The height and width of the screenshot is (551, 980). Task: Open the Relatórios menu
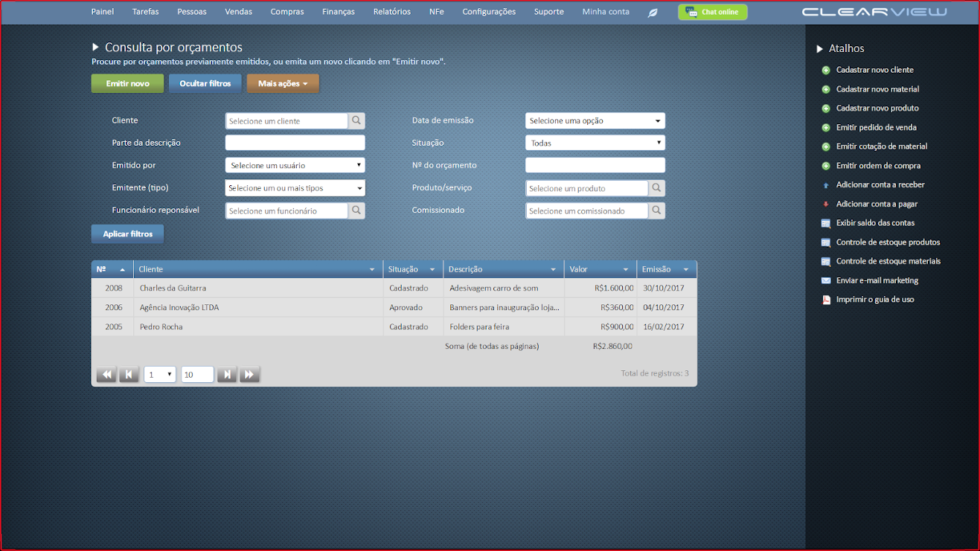point(391,12)
